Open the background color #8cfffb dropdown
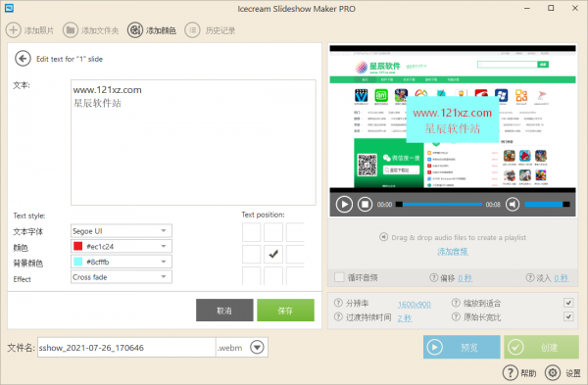The width and height of the screenshot is (588, 385). 122,262
